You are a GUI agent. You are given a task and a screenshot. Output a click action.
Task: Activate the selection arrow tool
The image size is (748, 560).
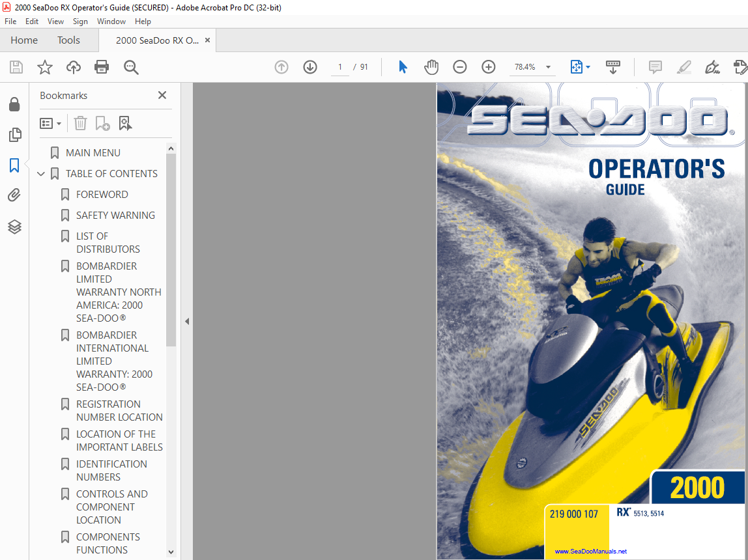pos(403,67)
